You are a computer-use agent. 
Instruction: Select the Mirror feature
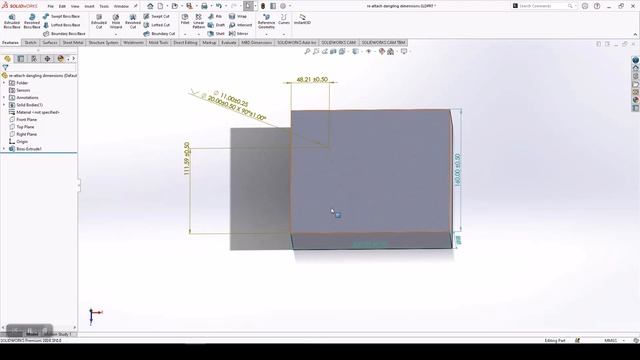point(239,34)
